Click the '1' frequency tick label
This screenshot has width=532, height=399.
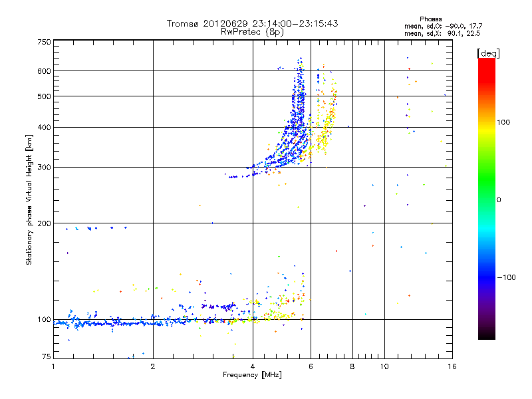click(x=53, y=366)
